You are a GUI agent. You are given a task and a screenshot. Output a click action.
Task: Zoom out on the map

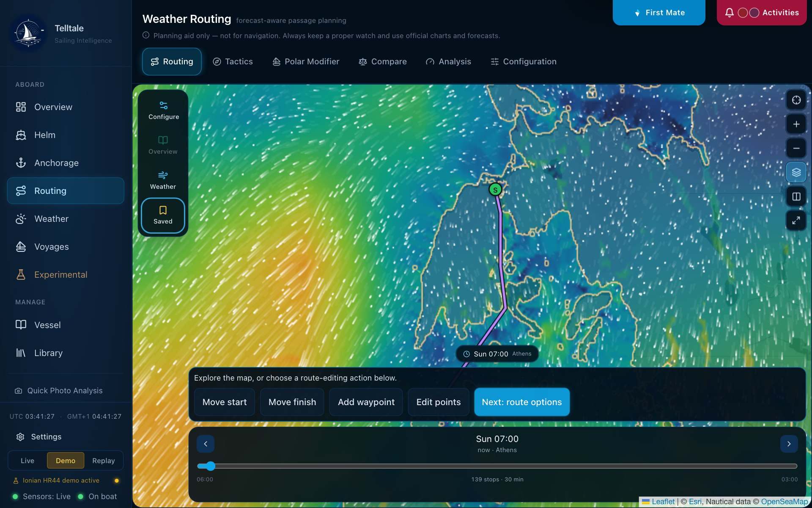coord(796,148)
